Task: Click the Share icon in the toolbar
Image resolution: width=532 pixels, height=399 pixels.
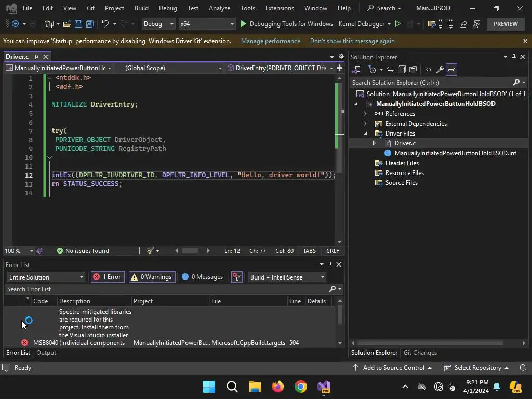Action: [463, 24]
